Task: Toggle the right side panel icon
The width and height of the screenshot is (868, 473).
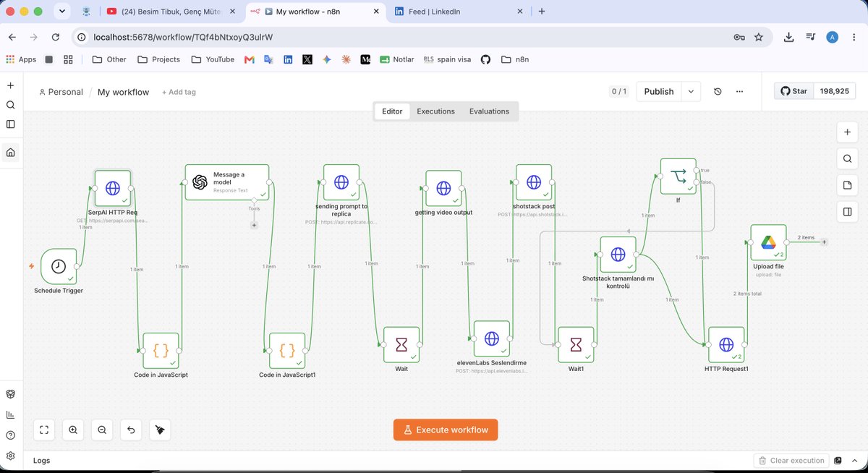Action: 847,212
